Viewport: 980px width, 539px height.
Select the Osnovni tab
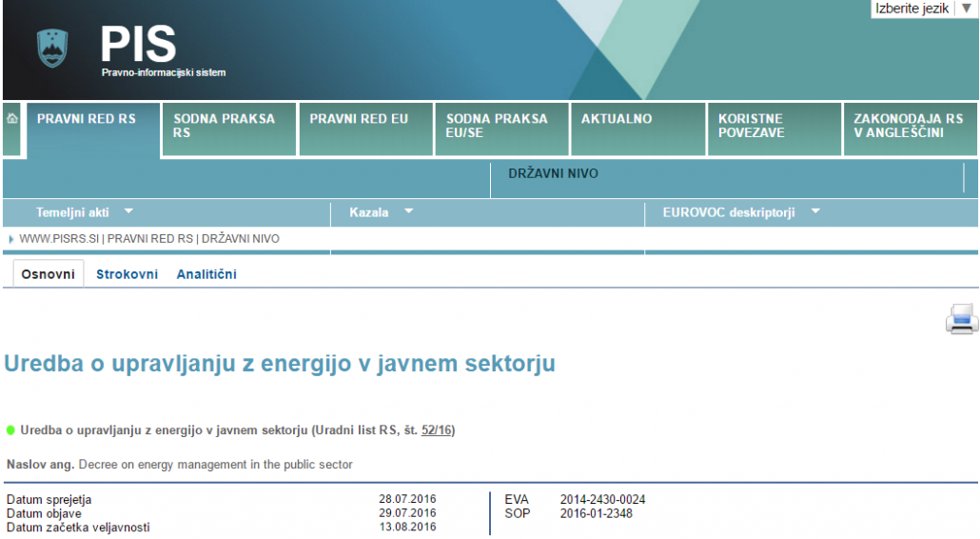[x=48, y=274]
